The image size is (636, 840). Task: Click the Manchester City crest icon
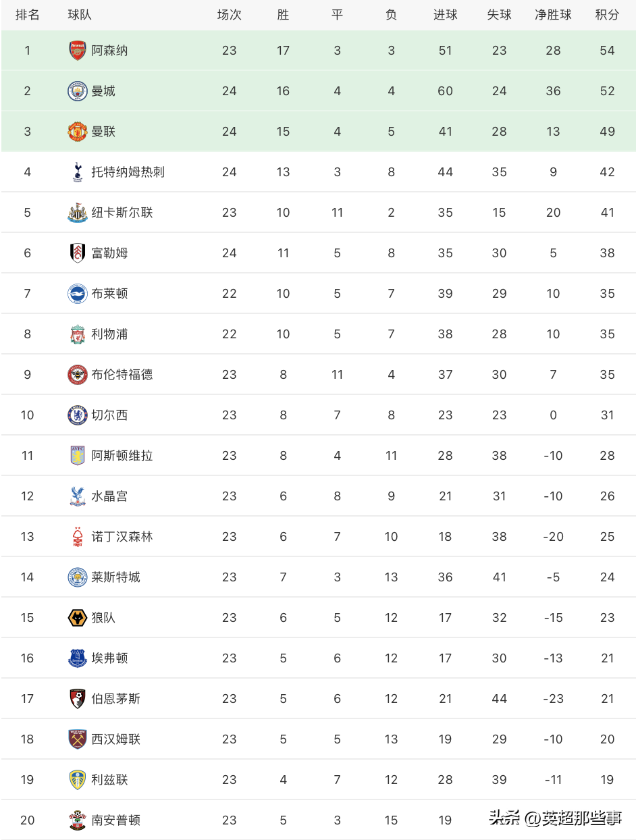pos(78,91)
